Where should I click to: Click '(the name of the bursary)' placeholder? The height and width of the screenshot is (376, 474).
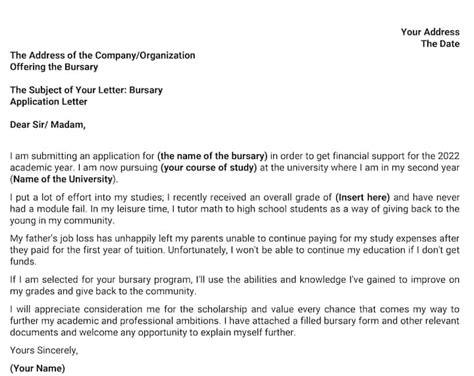click(x=212, y=156)
